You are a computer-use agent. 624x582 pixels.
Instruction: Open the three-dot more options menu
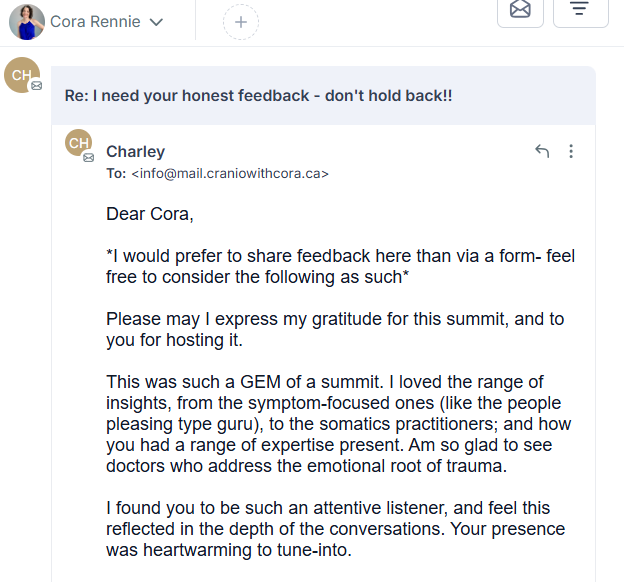click(571, 152)
